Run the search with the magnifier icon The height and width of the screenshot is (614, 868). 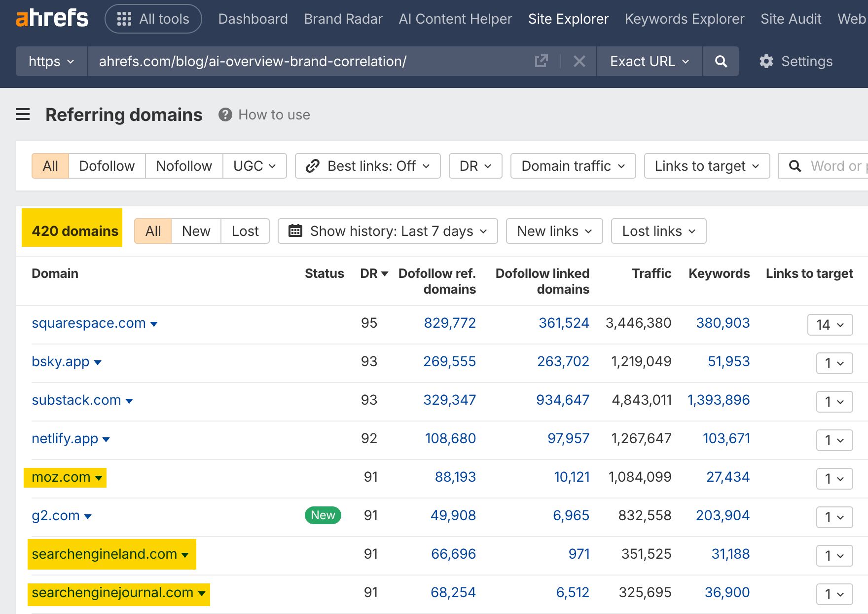[721, 61]
